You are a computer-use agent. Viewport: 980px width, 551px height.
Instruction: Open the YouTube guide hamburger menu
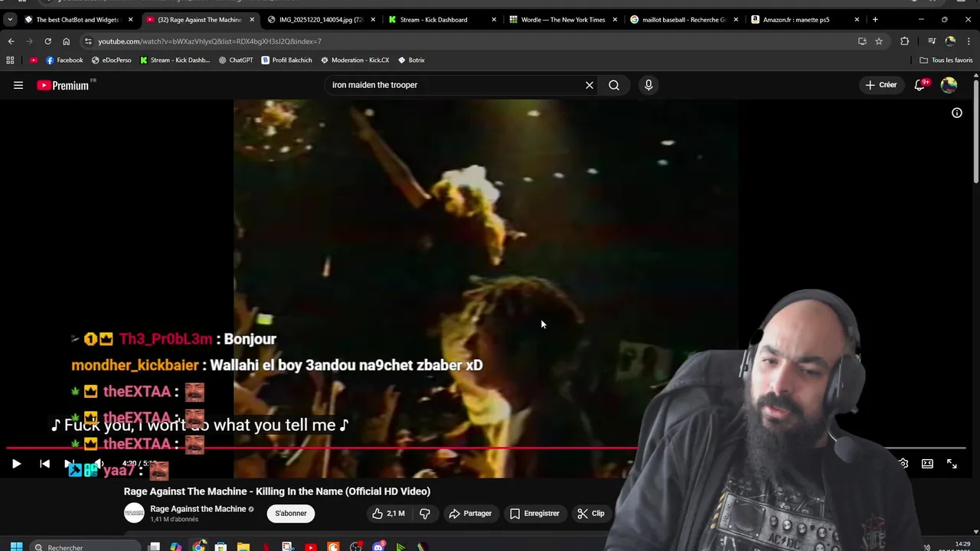pyautogui.click(x=18, y=85)
